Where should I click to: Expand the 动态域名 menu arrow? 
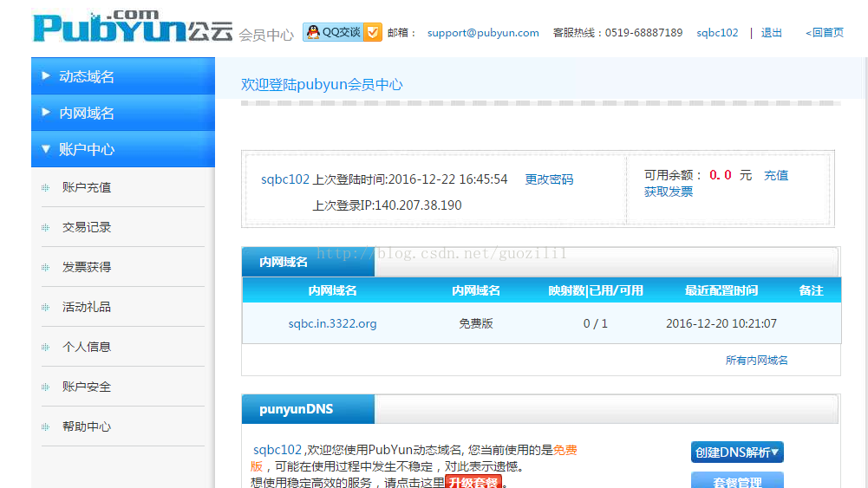46,75
